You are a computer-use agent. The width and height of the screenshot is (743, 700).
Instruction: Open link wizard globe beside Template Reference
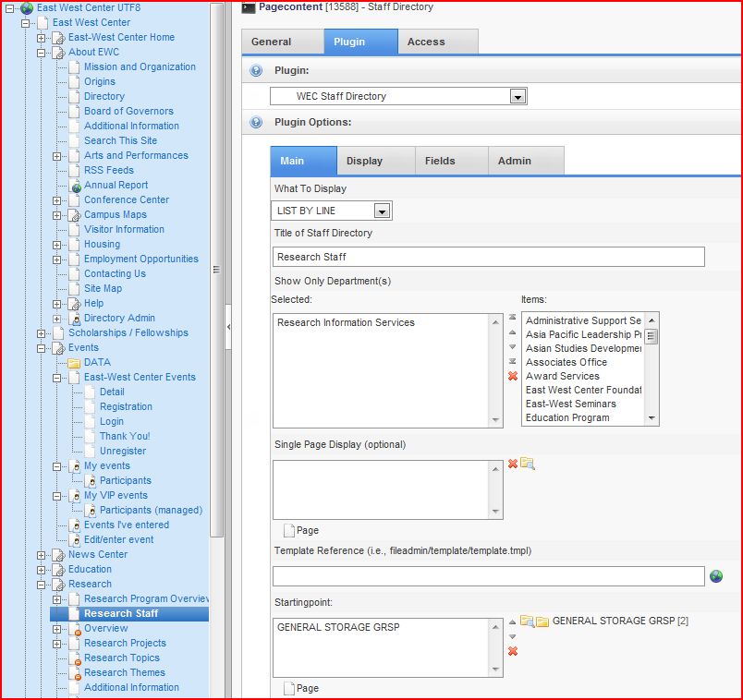(x=716, y=576)
